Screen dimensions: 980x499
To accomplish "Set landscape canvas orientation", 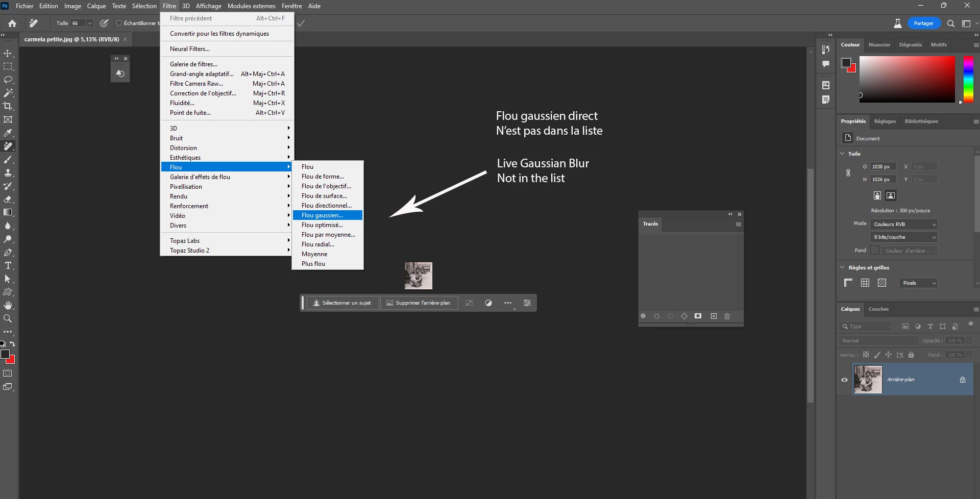I will (891, 195).
